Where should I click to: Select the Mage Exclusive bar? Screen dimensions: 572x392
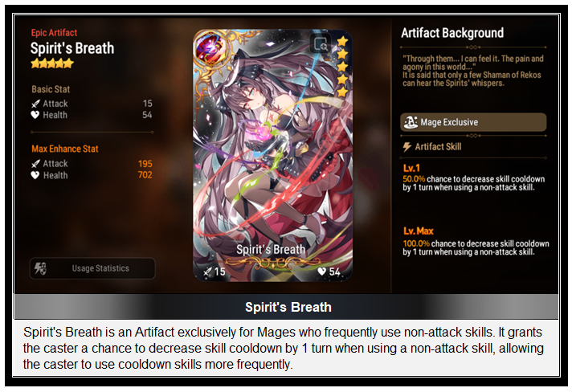(x=473, y=122)
